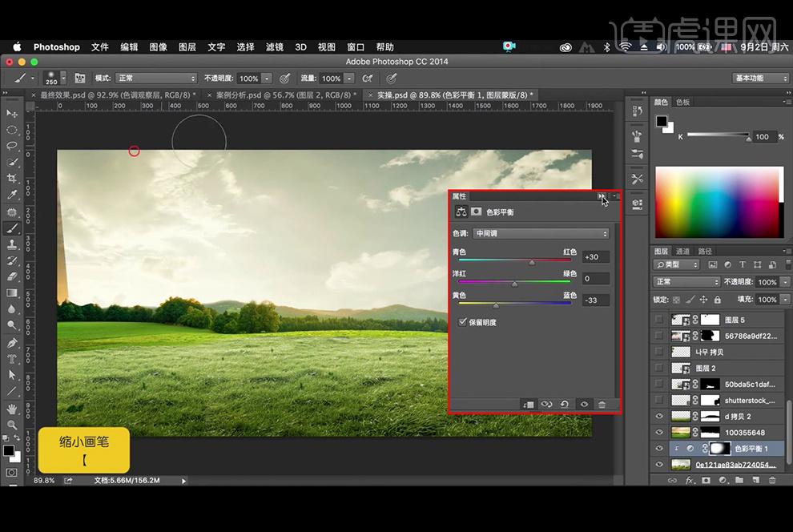The width and height of the screenshot is (793, 532).
Task: Click new adjustment layer icon in Layers footer
Action: [x=723, y=480]
